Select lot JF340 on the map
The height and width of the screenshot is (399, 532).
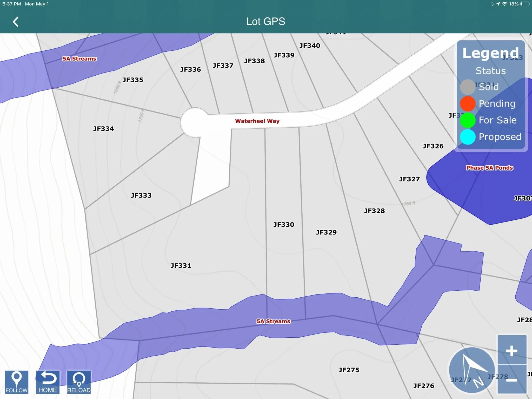coord(310,45)
